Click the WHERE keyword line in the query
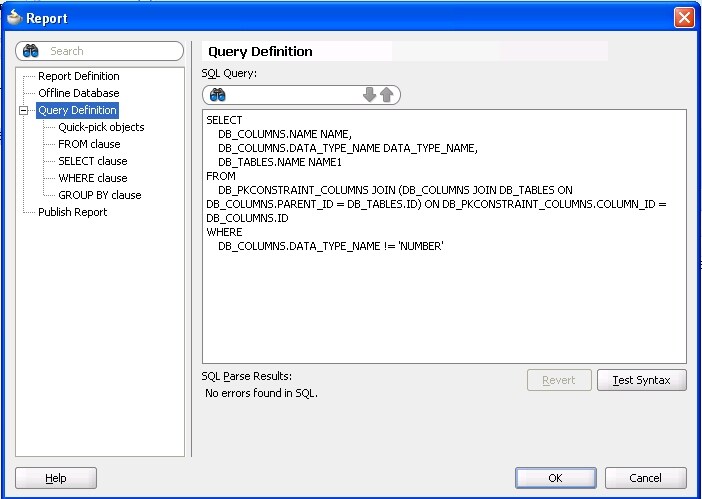702x499 pixels. (224, 232)
